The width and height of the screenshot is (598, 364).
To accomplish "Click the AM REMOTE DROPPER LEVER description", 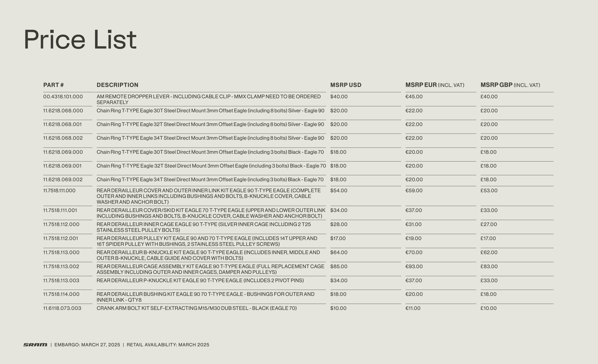I will point(209,99).
